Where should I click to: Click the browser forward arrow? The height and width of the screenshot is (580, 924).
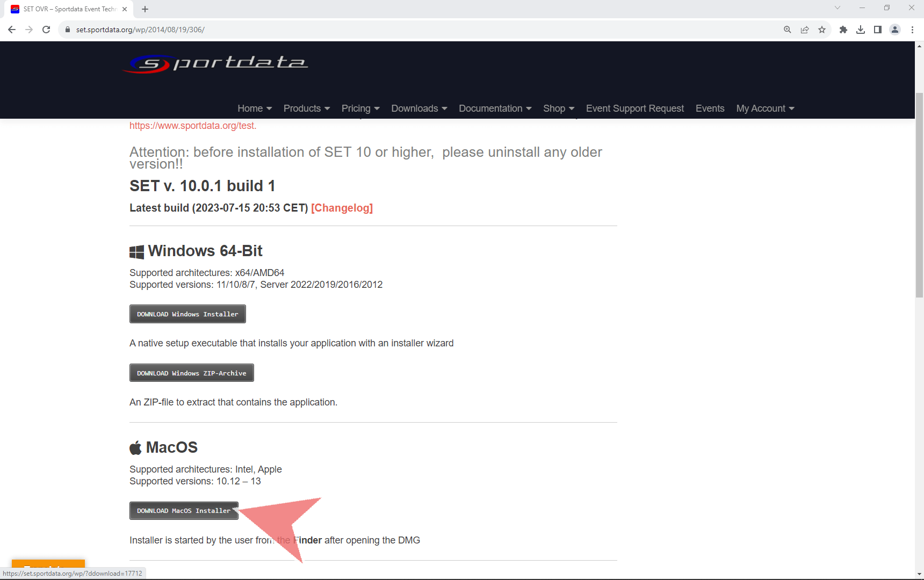coord(29,30)
